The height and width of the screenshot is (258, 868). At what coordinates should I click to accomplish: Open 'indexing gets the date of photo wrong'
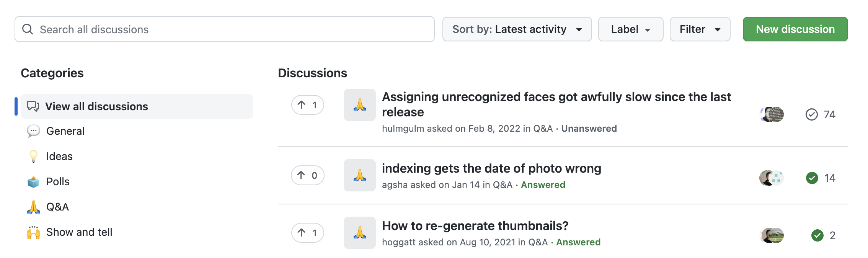491,168
